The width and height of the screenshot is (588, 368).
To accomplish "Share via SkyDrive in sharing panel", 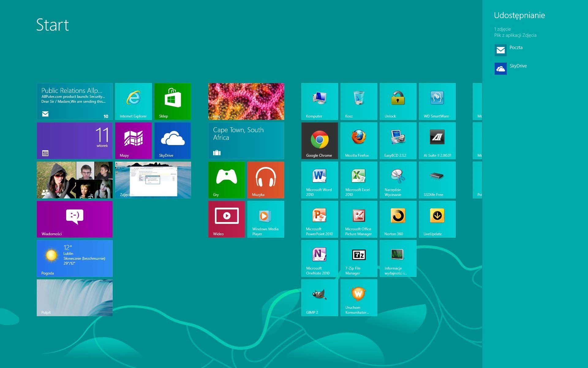I will click(511, 68).
